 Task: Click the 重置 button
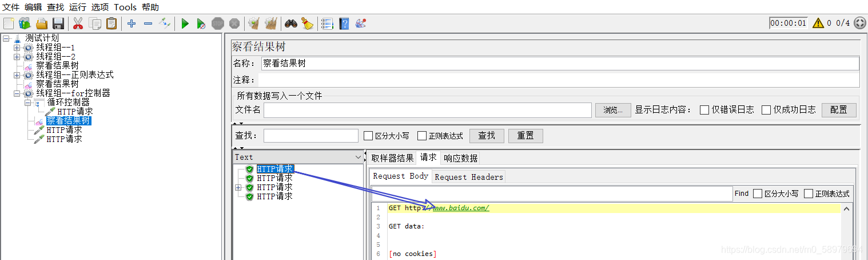click(525, 136)
